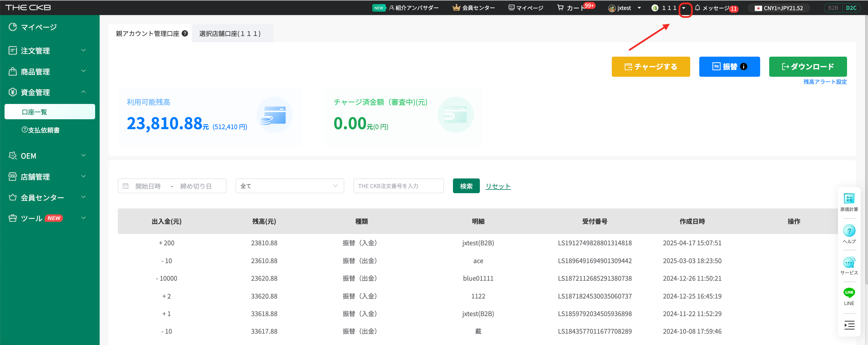Click 資金管理 yen icon
Screen dimensions: 868x345
(x=12, y=92)
